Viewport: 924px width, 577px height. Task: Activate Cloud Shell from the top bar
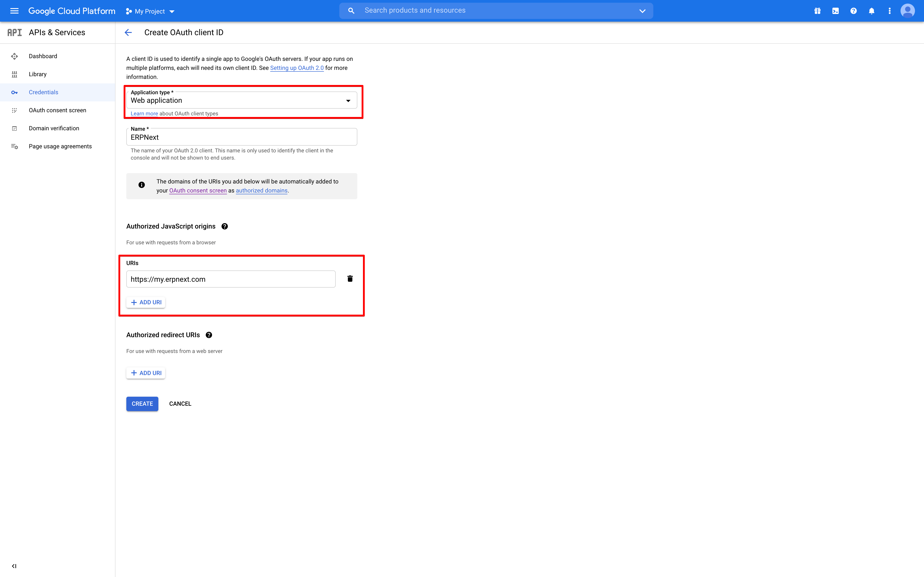835,11
